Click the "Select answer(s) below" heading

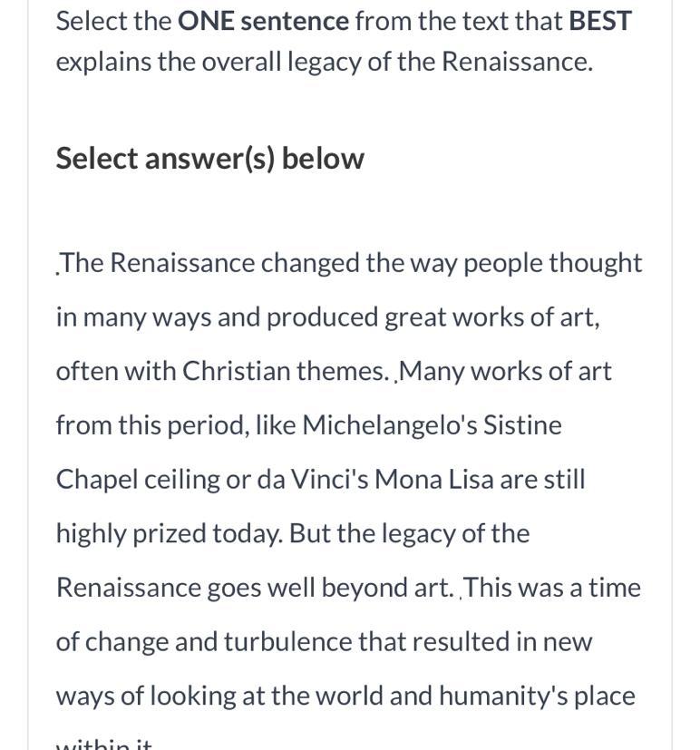210,159
